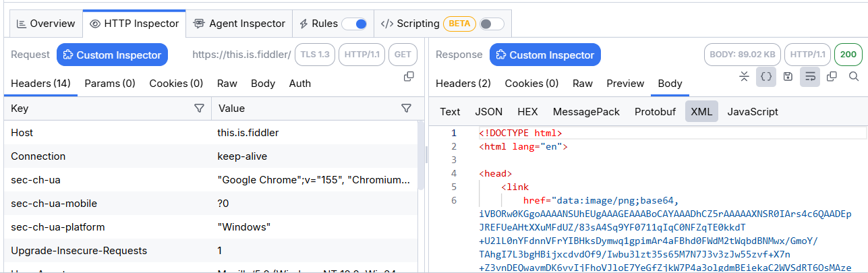Toggle the Scripting switch
The height and width of the screenshot is (273, 868).
[492, 24]
